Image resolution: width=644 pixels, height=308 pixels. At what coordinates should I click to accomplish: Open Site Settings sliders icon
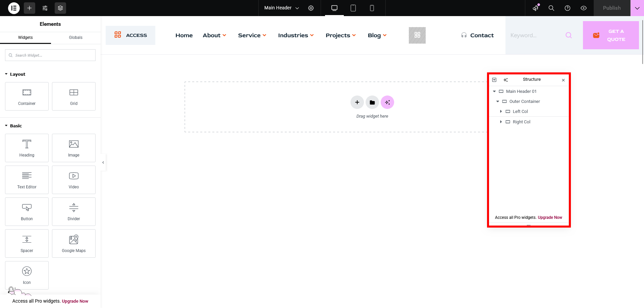45,8
